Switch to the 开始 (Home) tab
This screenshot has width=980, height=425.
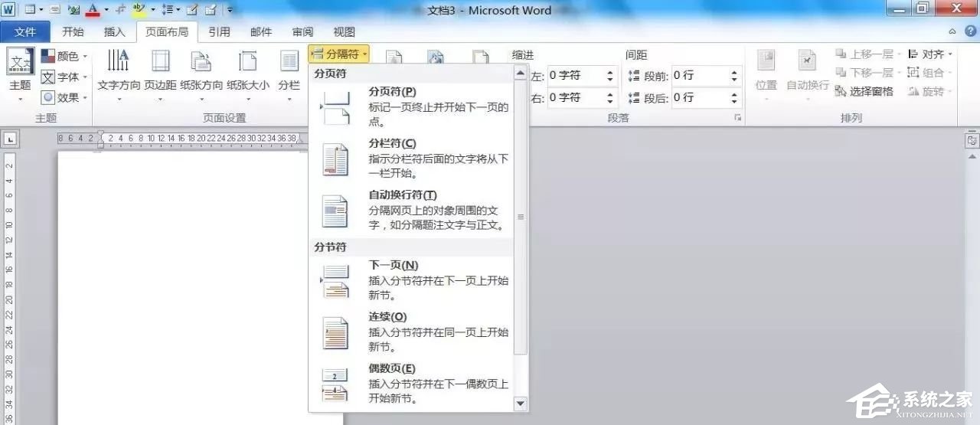(x=73, y=32)
